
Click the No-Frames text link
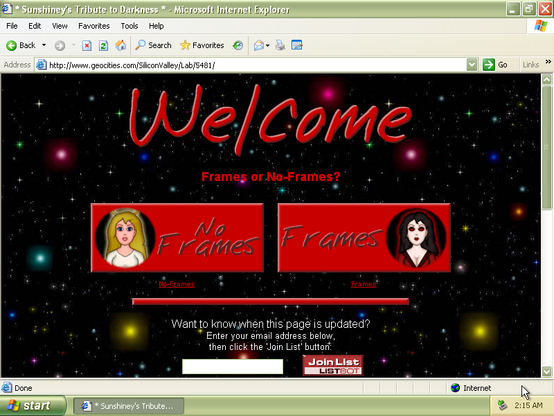pyautogui.click(x=177, y=284)
